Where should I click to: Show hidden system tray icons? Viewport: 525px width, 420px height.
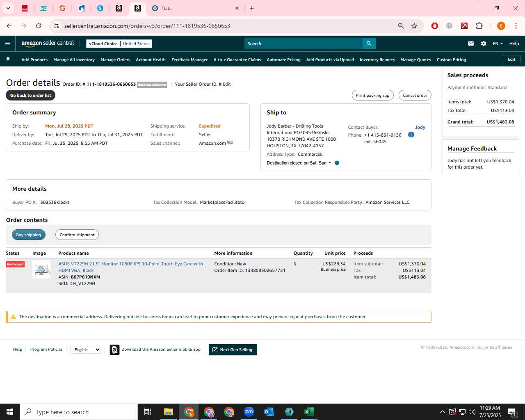[442, 412]
